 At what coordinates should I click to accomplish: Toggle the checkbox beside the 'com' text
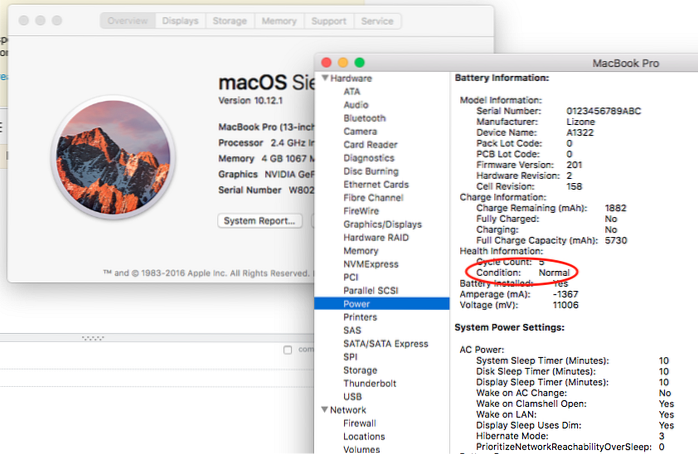click(x=288, y=350)
